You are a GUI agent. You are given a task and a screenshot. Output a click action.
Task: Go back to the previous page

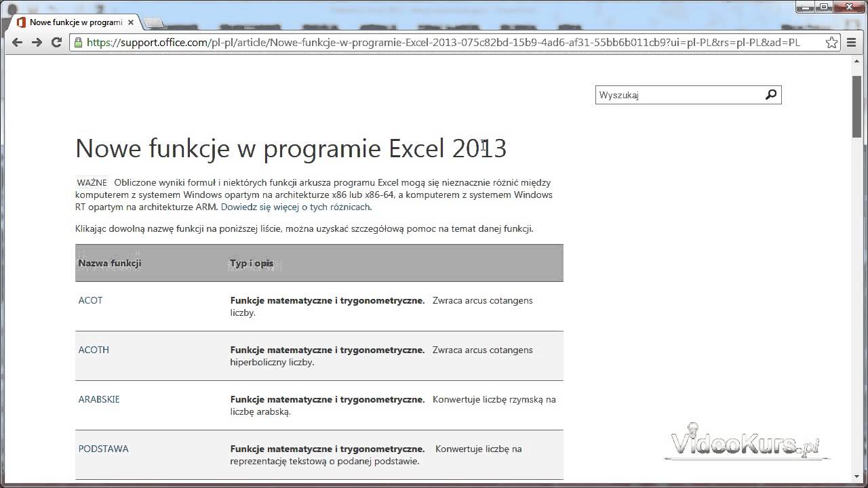pos(17,42)
